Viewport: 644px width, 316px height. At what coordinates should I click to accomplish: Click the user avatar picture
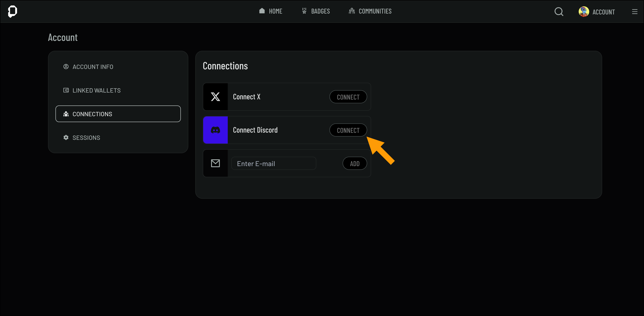pos(584,11)
